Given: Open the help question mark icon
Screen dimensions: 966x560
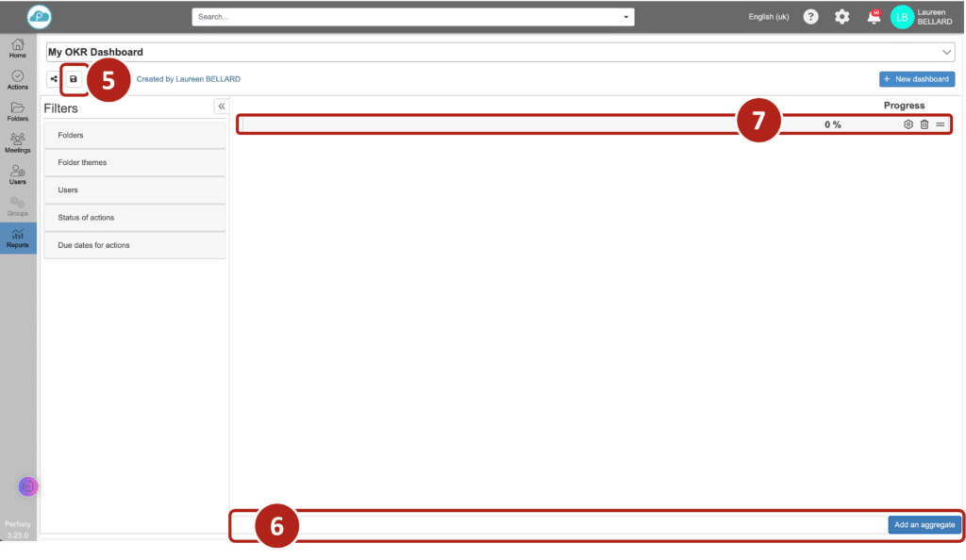Looking at the screenshot, I should point(810,17).
